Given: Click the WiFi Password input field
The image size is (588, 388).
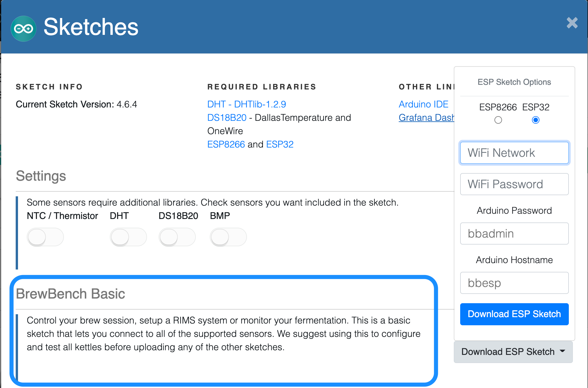Looking at the screenshot, I should click(x=514, y=184).
